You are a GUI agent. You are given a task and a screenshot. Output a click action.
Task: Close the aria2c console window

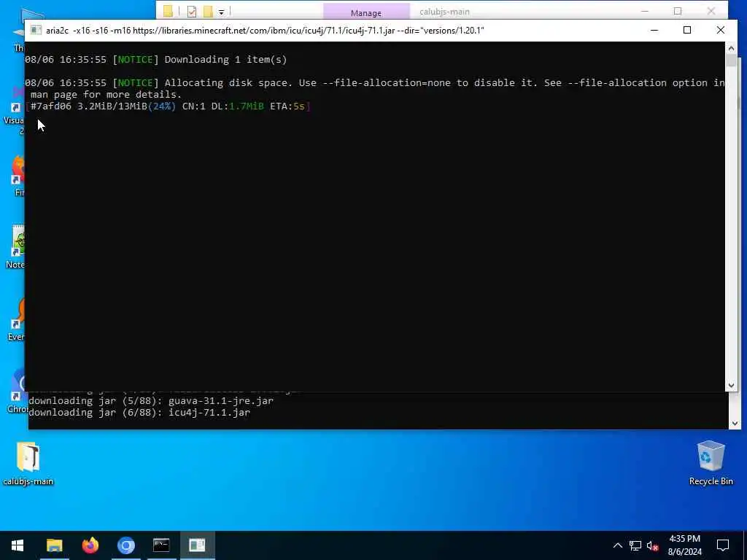[x=720, y=30]
